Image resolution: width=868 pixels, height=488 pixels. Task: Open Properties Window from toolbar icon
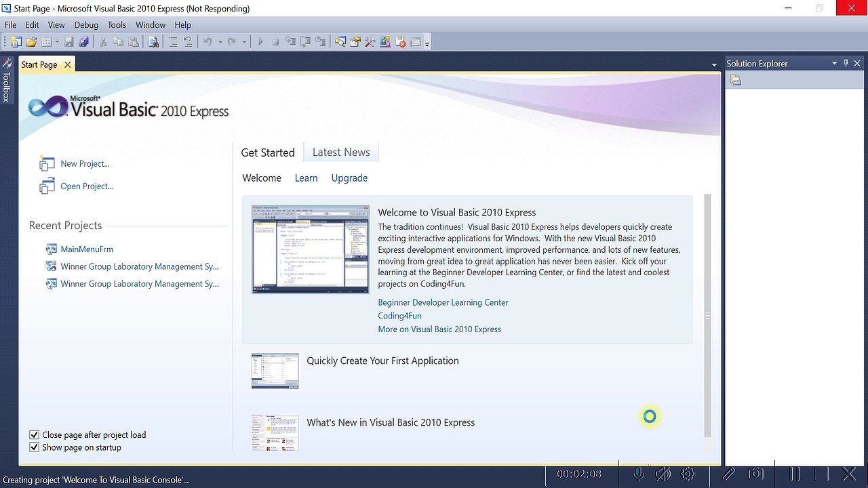[x=355, y=42]
